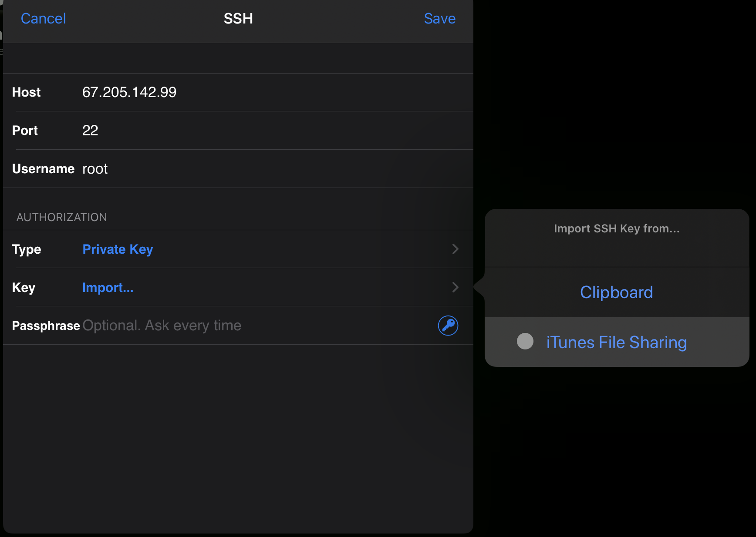Click the Key row label

24,288
